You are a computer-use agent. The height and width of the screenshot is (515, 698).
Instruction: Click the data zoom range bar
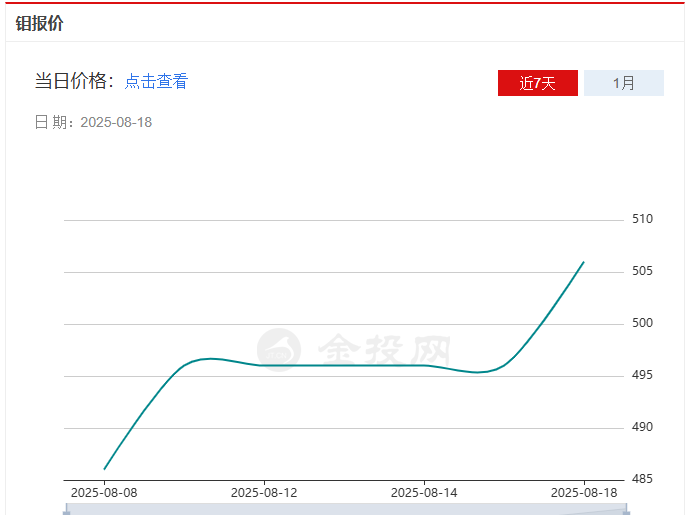[x=346, y=510]
